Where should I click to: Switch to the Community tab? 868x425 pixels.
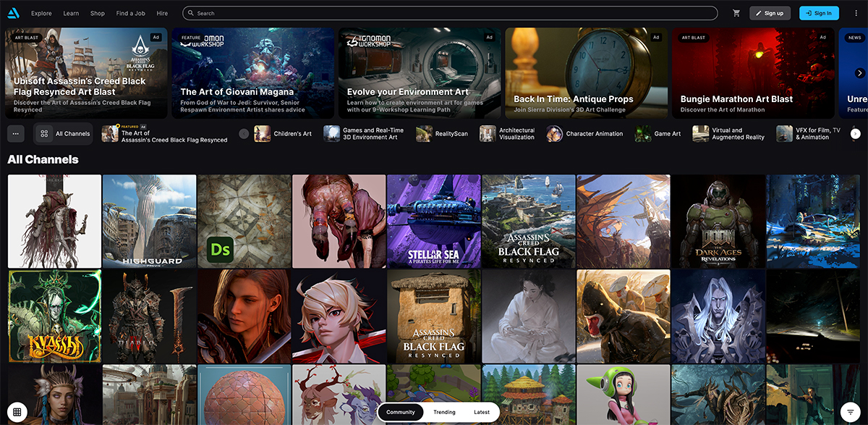point(401,412)
